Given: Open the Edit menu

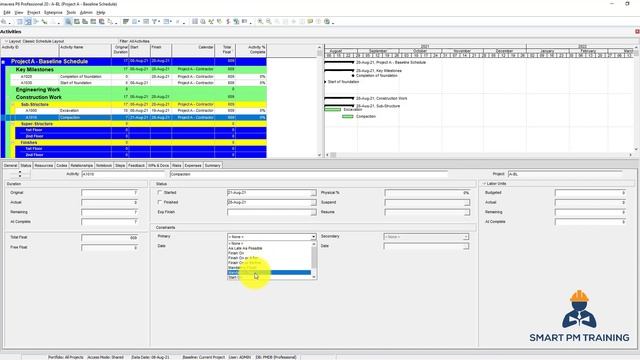Looking at the screenshot, I should pyautogui.click(x=7, y=13).
